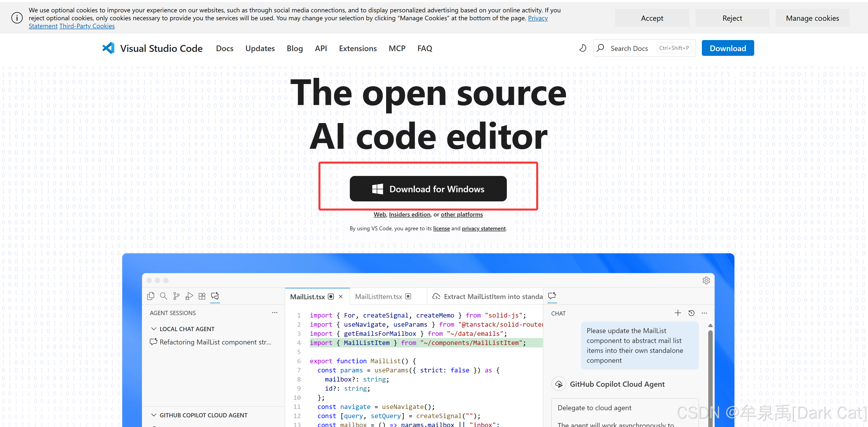Click the Run and Debug icon

pyautogui.click(x=189, y=296)
